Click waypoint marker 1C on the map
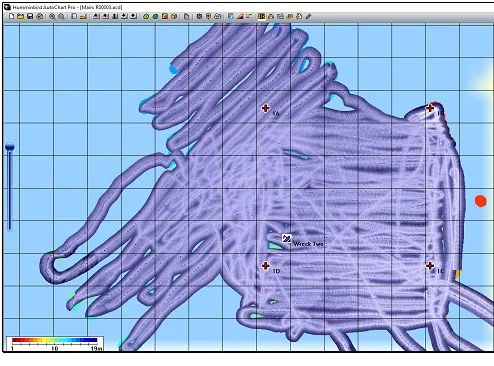494x366 pixels. click(x=430, y=266)
